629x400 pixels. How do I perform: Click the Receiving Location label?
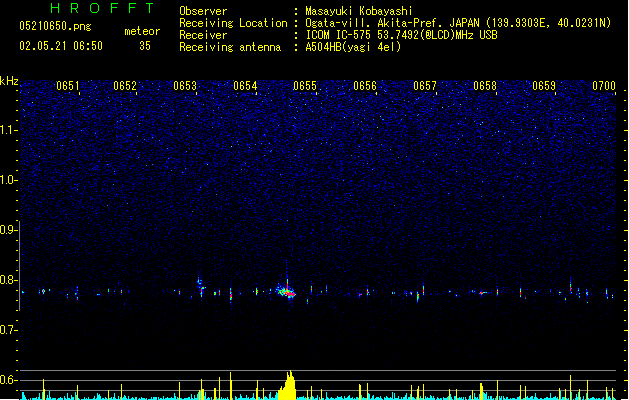233,23
